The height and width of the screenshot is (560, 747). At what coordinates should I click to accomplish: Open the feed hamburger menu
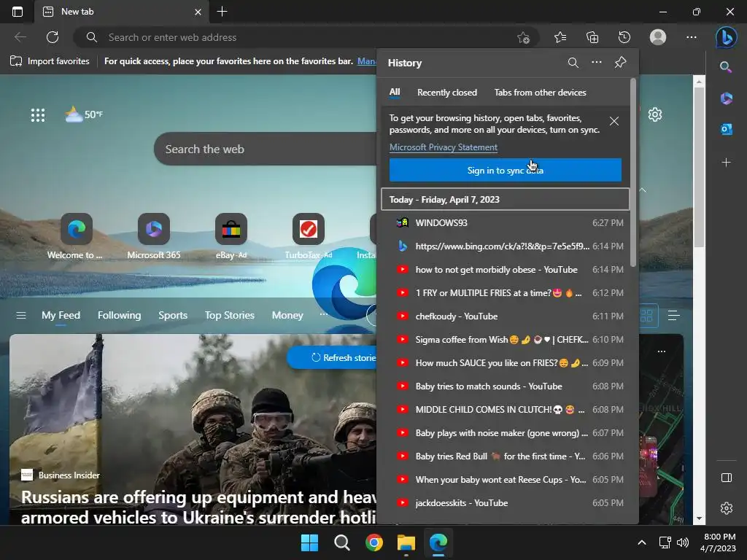pyautogui.click(x=21, y=315)
